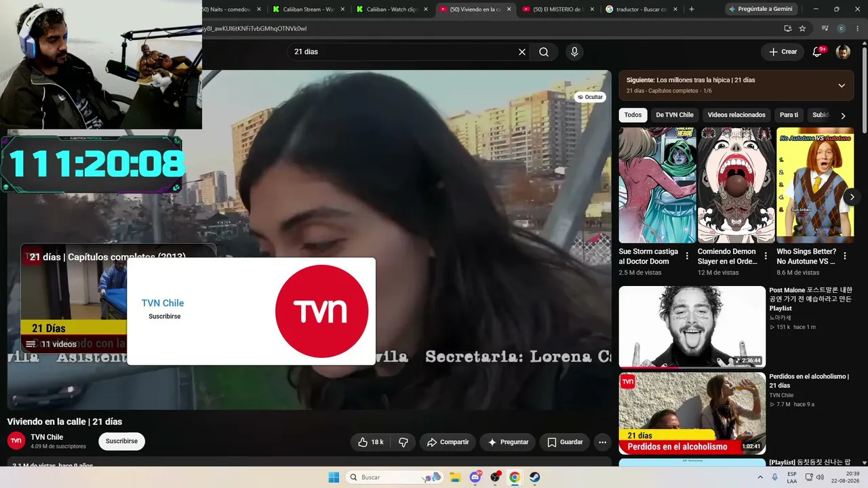The width and height of the screenshot is (868, 488).
Task: Switch to the Caliiban Stream tab
Action: 308,9
